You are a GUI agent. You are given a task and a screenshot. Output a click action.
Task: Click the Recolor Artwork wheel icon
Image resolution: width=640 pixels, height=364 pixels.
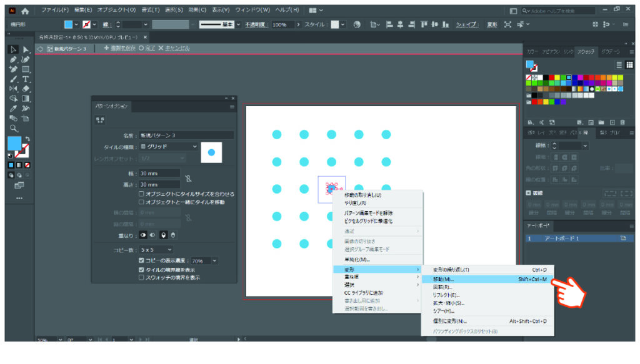[357, 24]
